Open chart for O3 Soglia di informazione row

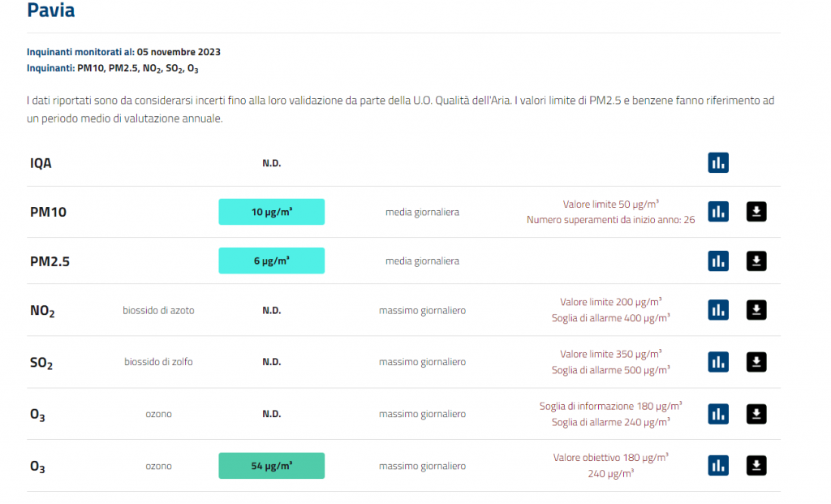(717, 414)
